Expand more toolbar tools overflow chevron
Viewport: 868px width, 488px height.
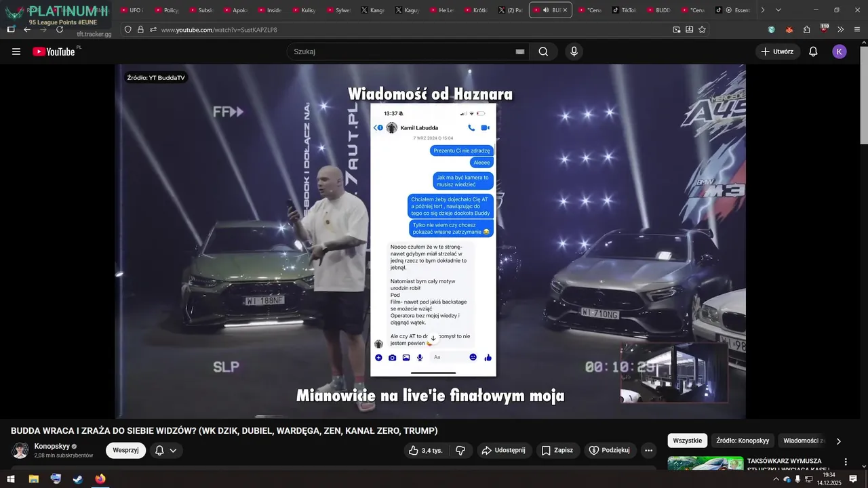click(840, 29)
